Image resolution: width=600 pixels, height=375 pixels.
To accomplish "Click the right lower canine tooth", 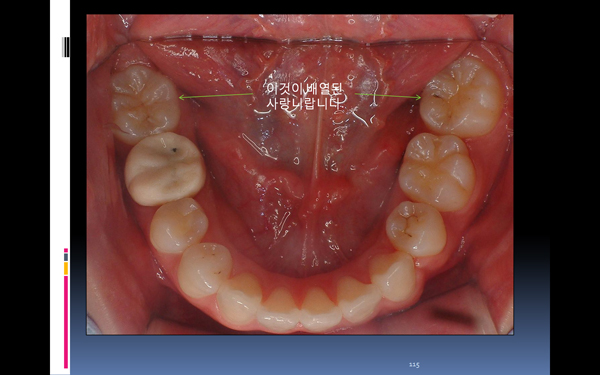I will [393, 276].
